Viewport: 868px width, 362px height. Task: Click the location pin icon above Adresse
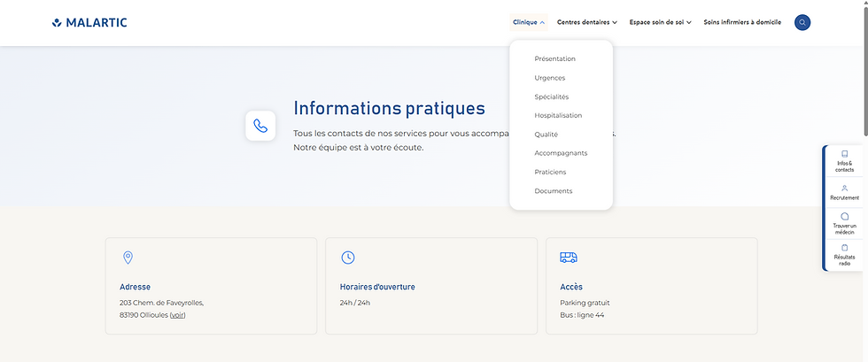click(x=128, y=258)
